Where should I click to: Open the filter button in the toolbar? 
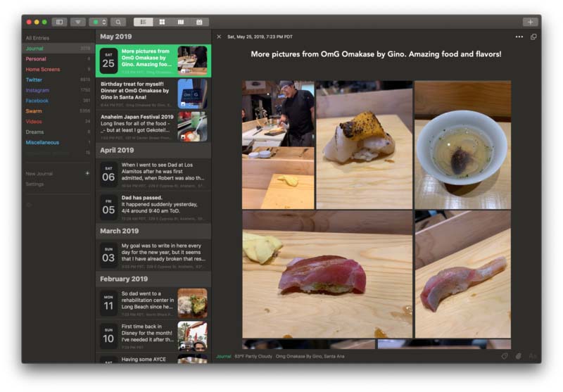point(78,23)
